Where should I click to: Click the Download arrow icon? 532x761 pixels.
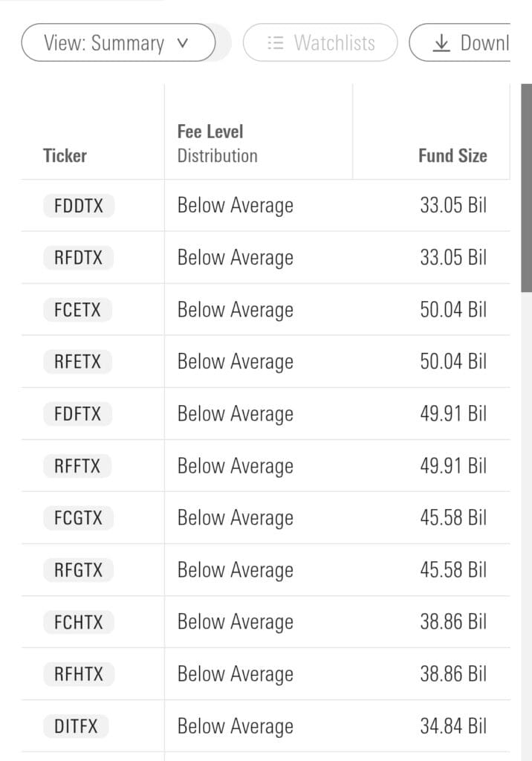click(441, 42)
